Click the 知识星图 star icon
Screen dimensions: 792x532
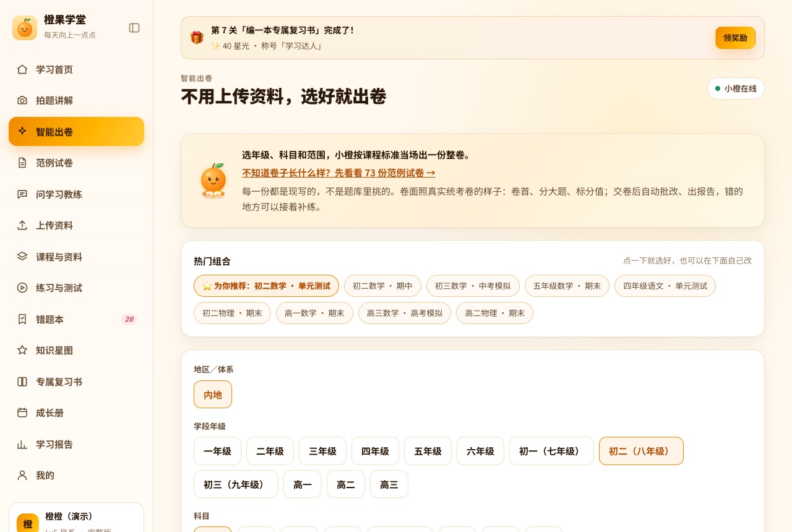22,350
